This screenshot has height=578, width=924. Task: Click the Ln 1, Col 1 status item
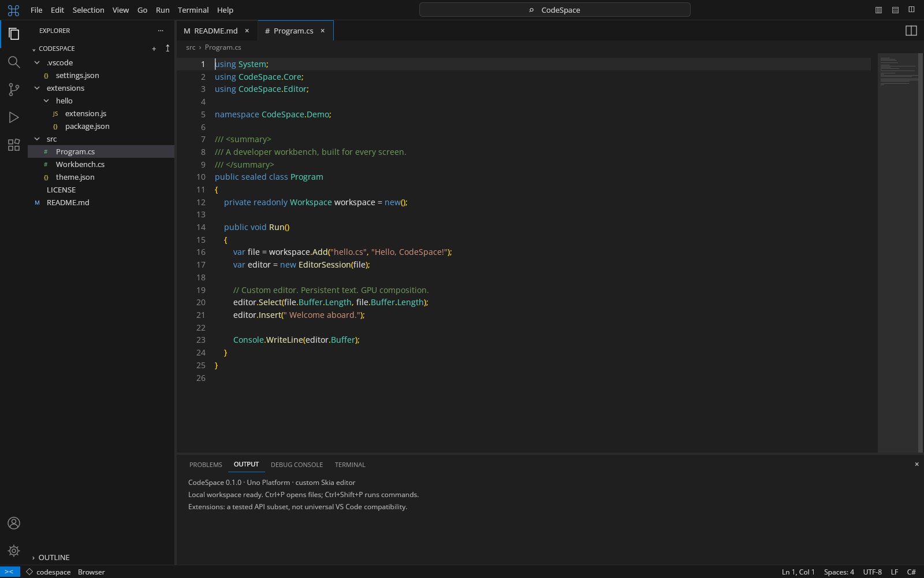(x=798, y=572)
